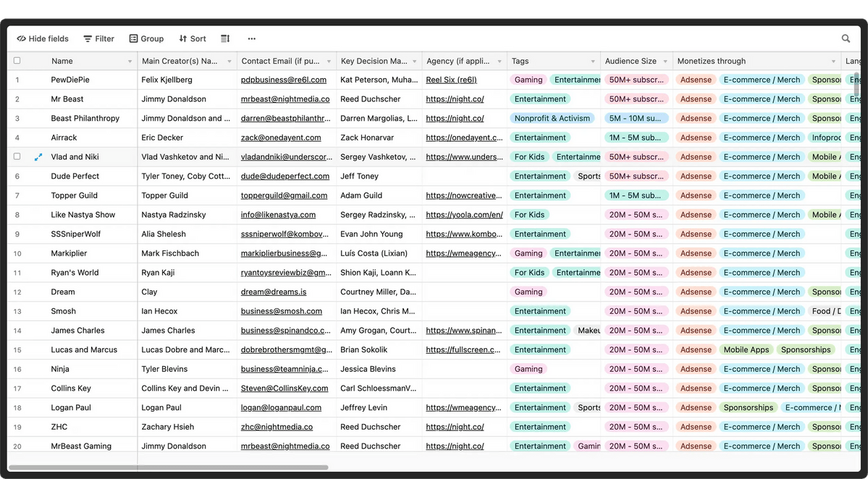The height and width of the screenshot is (479, 868).
Task: Expand the Vlad and Niki record
Action: [x=38, y=157]
